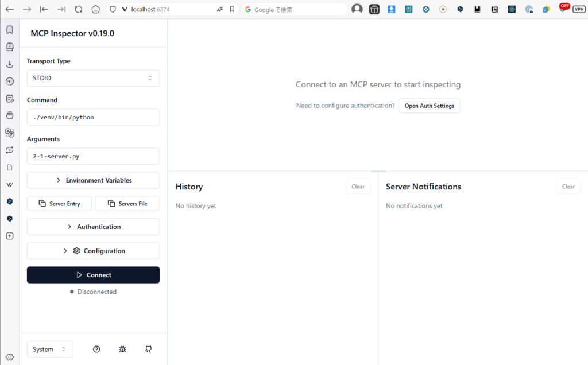Image resolution: width=588 pixels, height=365 pixels.
Task: Open the help documentation icon
Action: pos(96,349)
